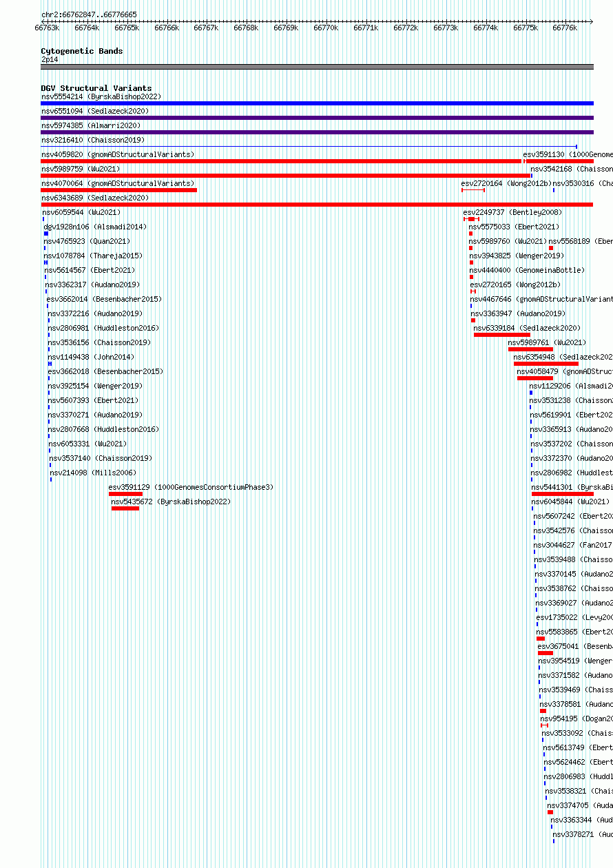Click the nsv3363947 (Audano2019) label
The image size is (613, 868).
pyautogui.click(x=519, y=313)
